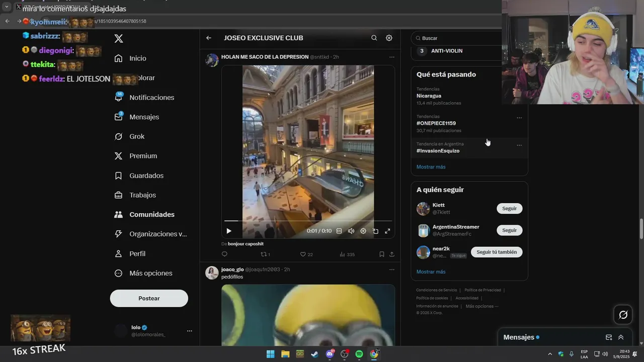Open Perfil in the sidebar
Image resolution: width=644 pixels, height=362 pixels.
click(130, 253)
